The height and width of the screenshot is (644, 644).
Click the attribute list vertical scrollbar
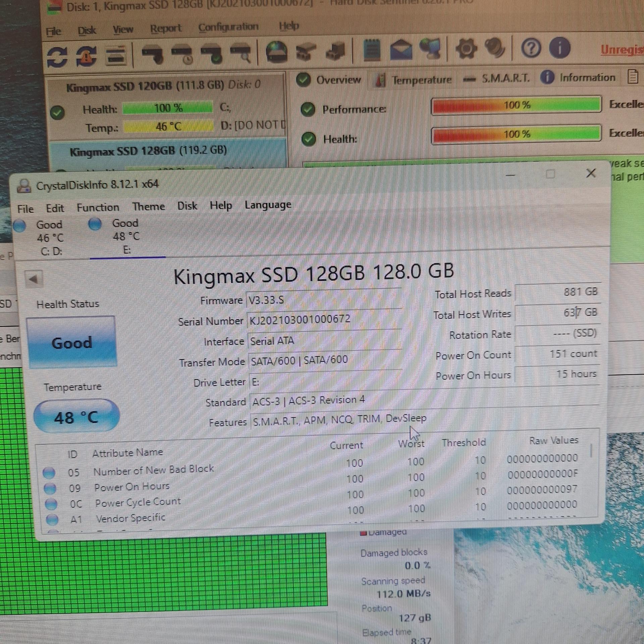[x=592, y=450]
